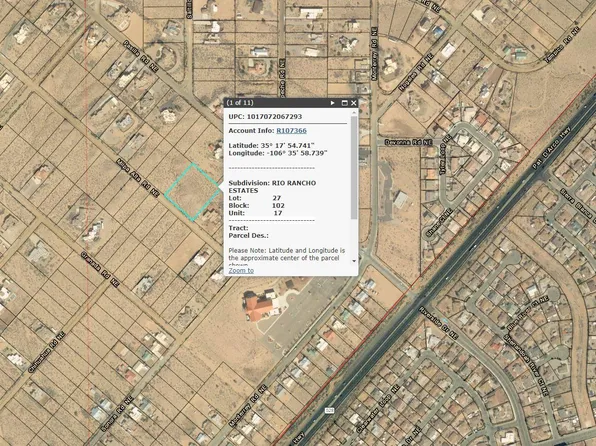Click the Granada Rd NE street label
596x446 pixels.
100,269
